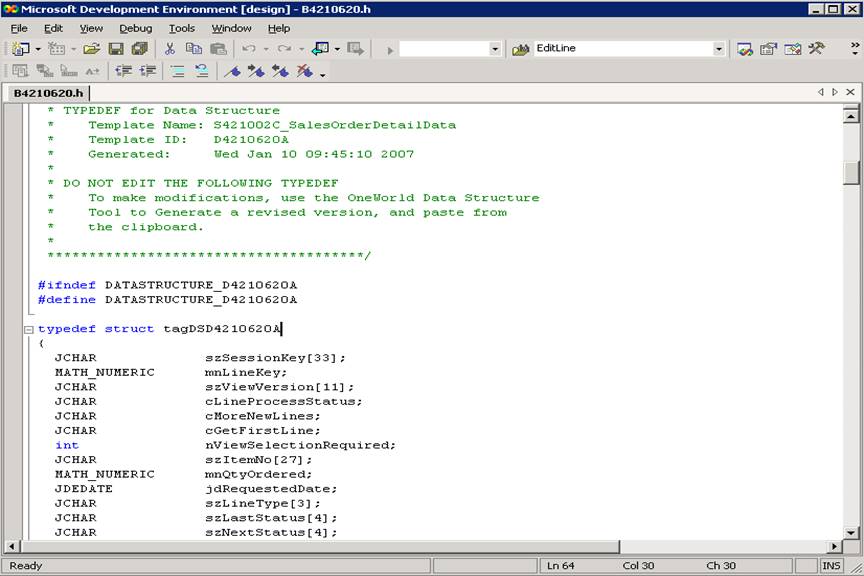Viewport: 864px width, 576px height.
Task: Save the file with the floppy icon
Action: pyautogui.click(x=116, y=49)
